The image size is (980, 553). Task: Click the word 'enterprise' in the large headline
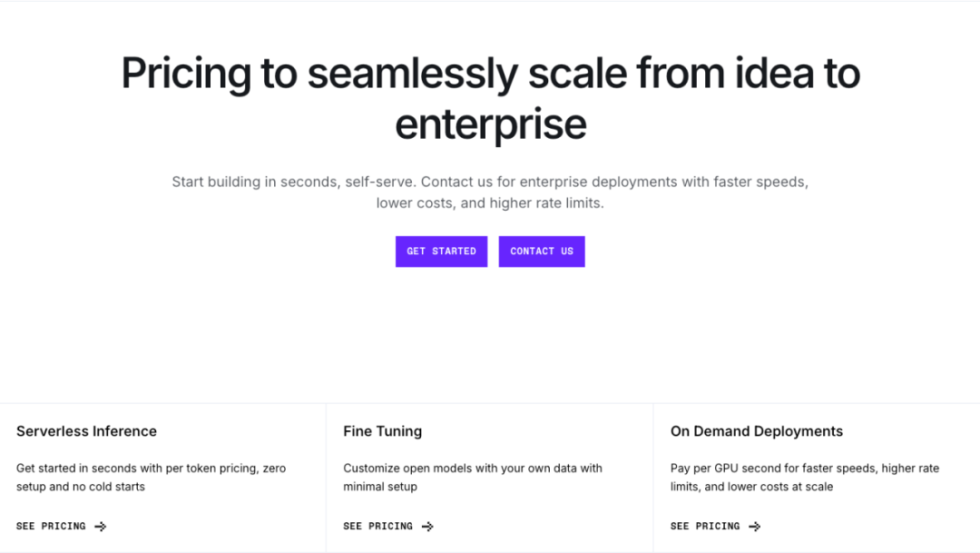coord(490,124)
